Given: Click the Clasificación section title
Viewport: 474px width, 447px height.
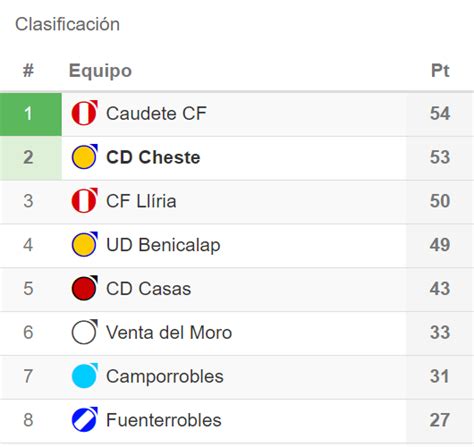Looking at the screenshot, I should [x=67, y=24].
